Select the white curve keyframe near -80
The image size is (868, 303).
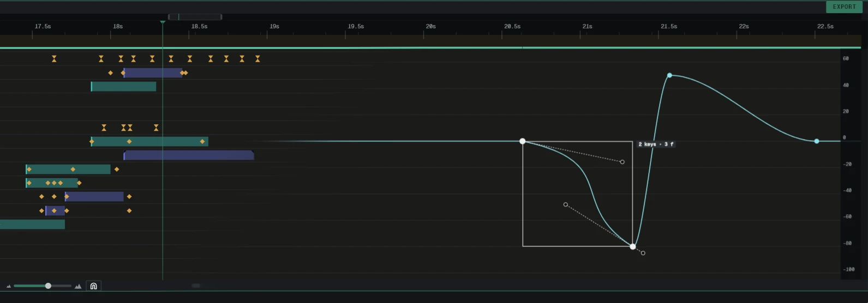[x=633, y=246]
